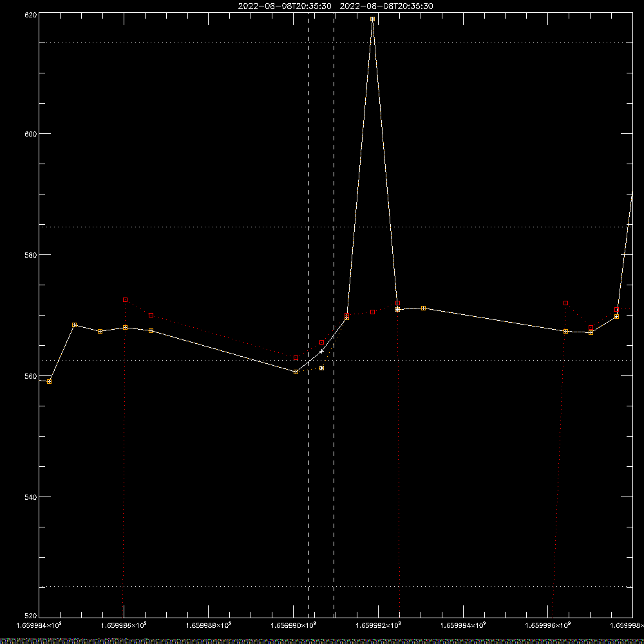The height and width of the screenshot is (644, 644).
Task: Click the 1.659994×10⁹ x-axis label
Action: (x=463, y=625)
